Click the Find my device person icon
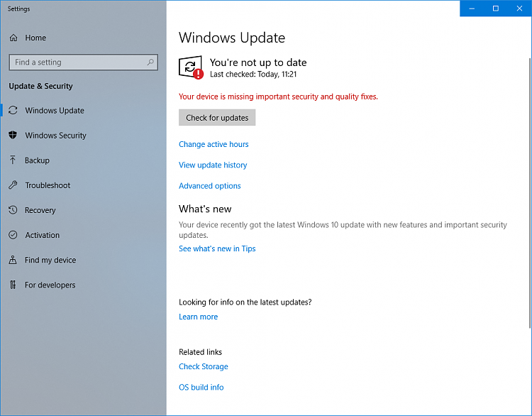 click(13, 260)
